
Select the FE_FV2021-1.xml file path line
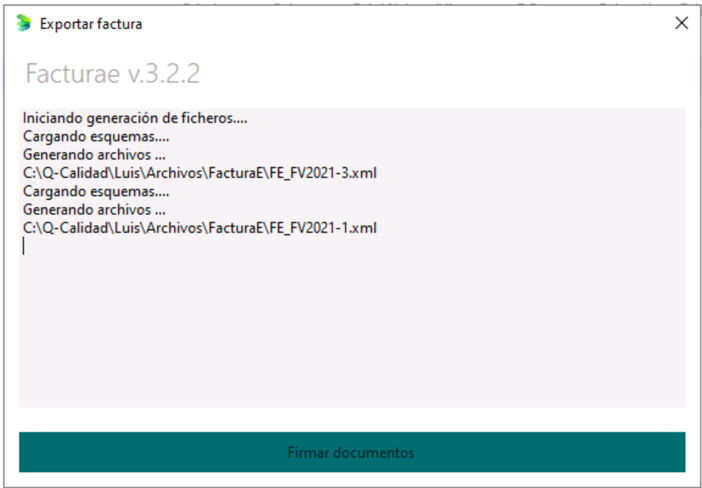[x=200, y=228]
